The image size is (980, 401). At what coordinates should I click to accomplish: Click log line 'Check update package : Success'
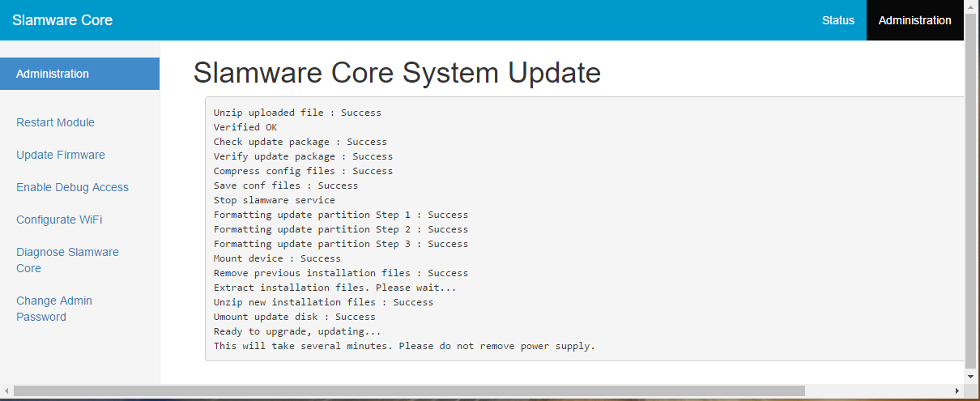click(x=300, y=142)
